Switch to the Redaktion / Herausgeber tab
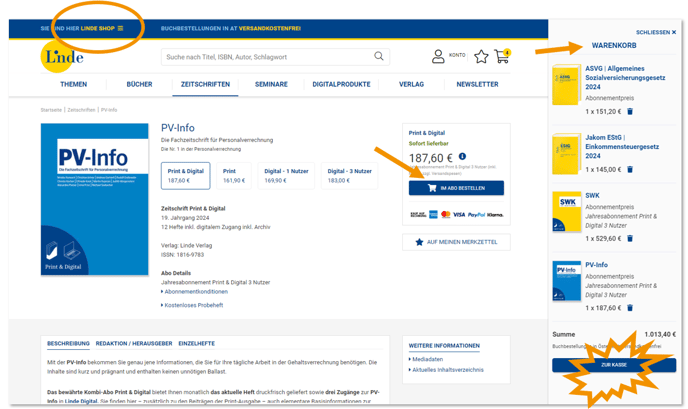The width and height of the screenshot is (688, 409). click(134, 343)
